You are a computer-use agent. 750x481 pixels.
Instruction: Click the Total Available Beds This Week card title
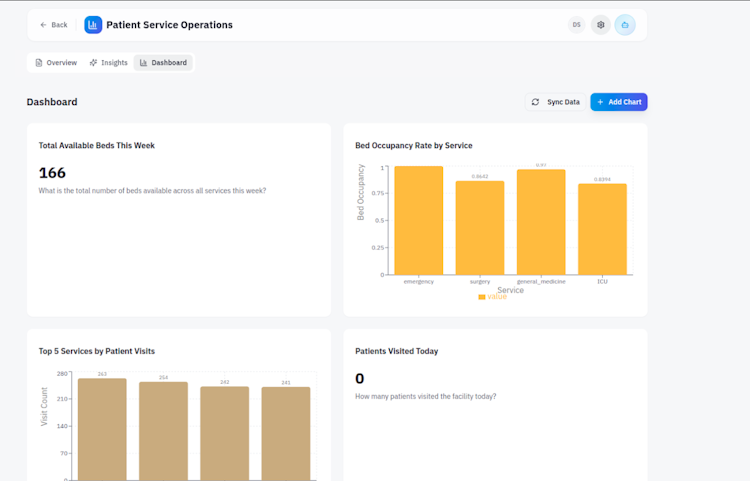coord(97,146)
